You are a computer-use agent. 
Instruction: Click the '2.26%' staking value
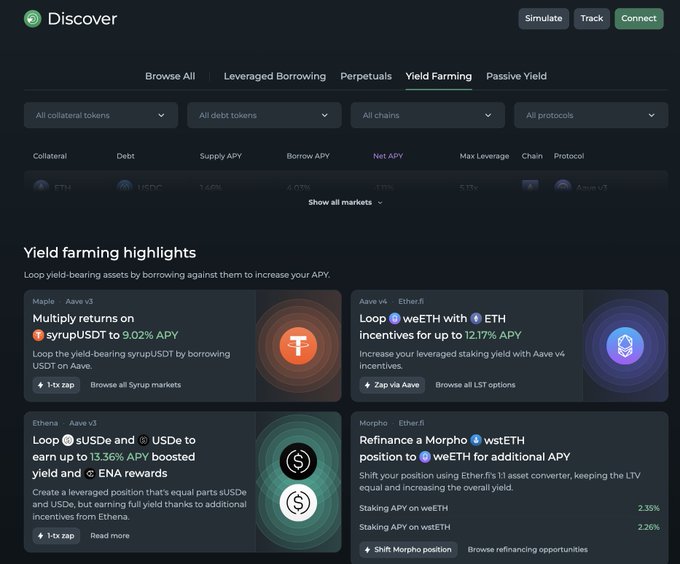[x=648, y=527]
